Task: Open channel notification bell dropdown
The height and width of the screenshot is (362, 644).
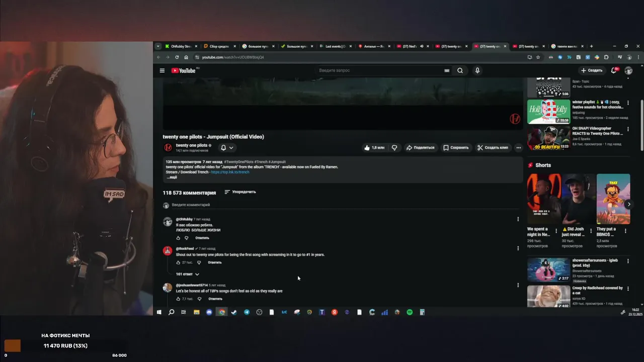Action: click(x=227, y=147)
